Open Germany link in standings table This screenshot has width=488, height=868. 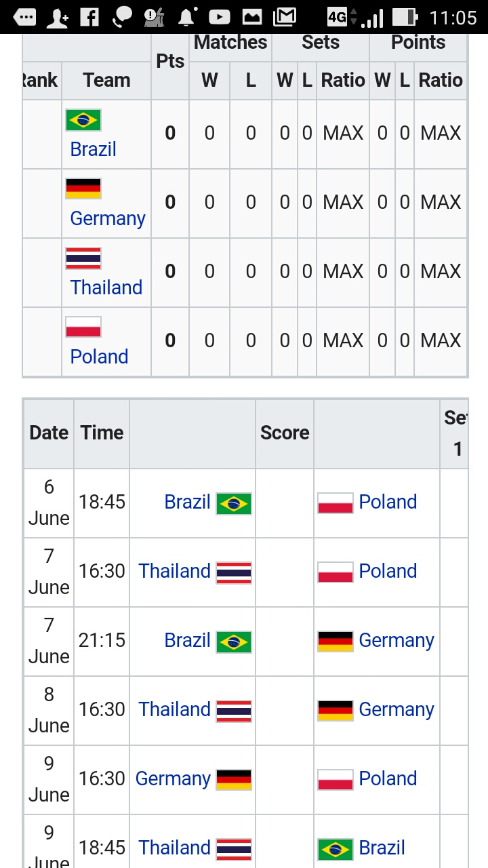tap(108, 218)
